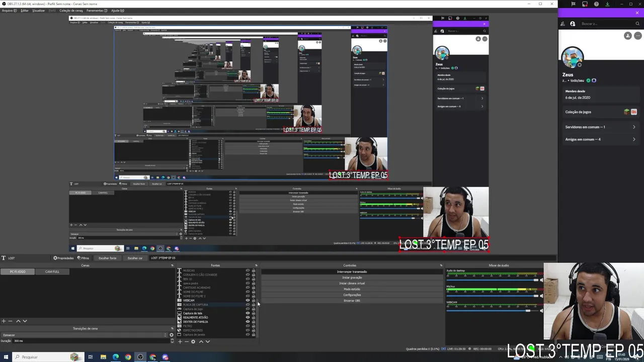This screenshot has width=644, height=362.
Task: Undock the Fontes panel
Action: pyautogui.click(x=256, y=265)
